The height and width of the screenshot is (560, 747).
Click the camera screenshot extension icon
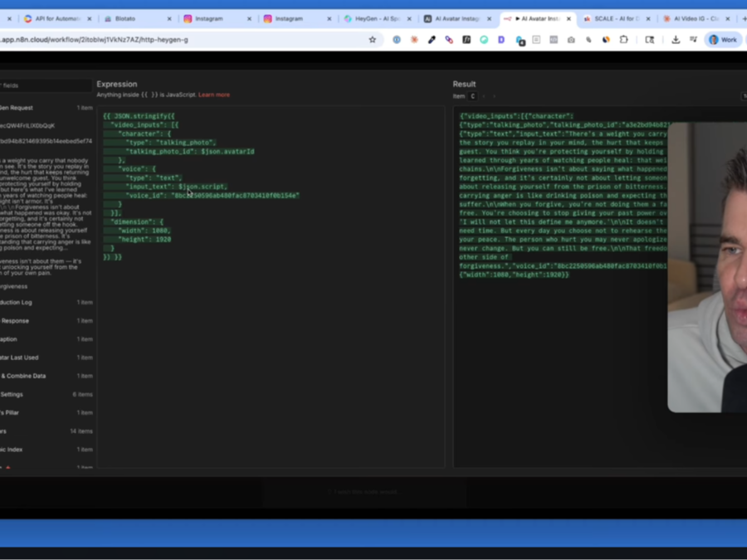571,40
